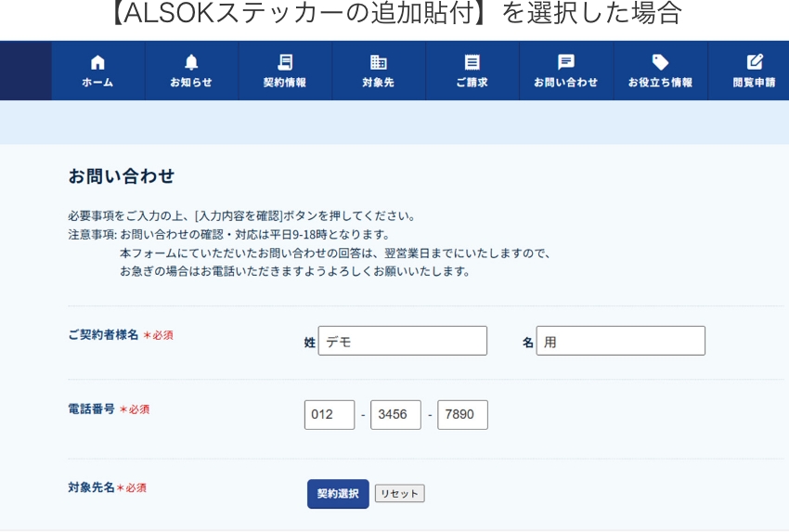Open the 閲覧申請 menu label
Viewport: 789px width, 532px height.
755,83
